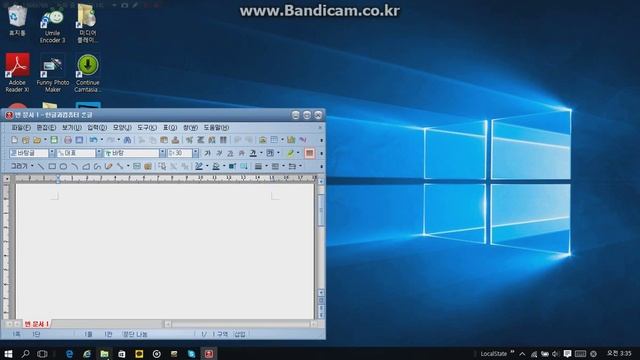
Task: Click the Find binoculars icon
Action: (x=127, y=140)
